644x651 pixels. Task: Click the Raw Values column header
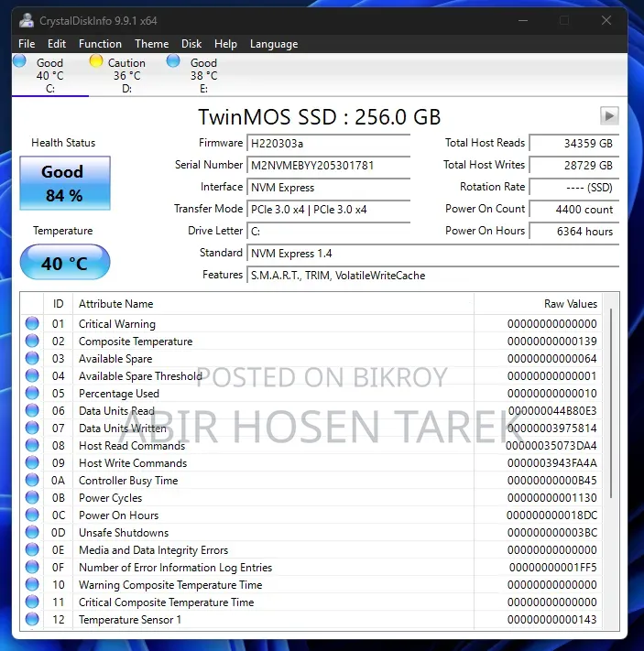click(539, 304)
